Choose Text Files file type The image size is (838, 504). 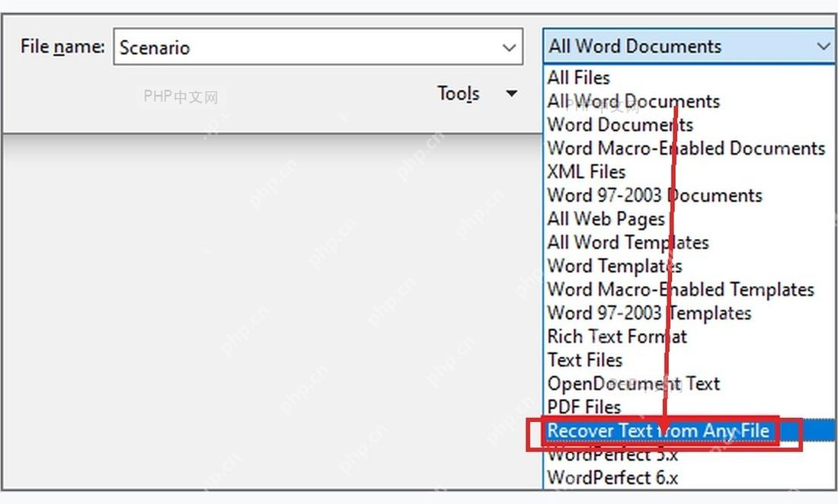tap(689, 360)
